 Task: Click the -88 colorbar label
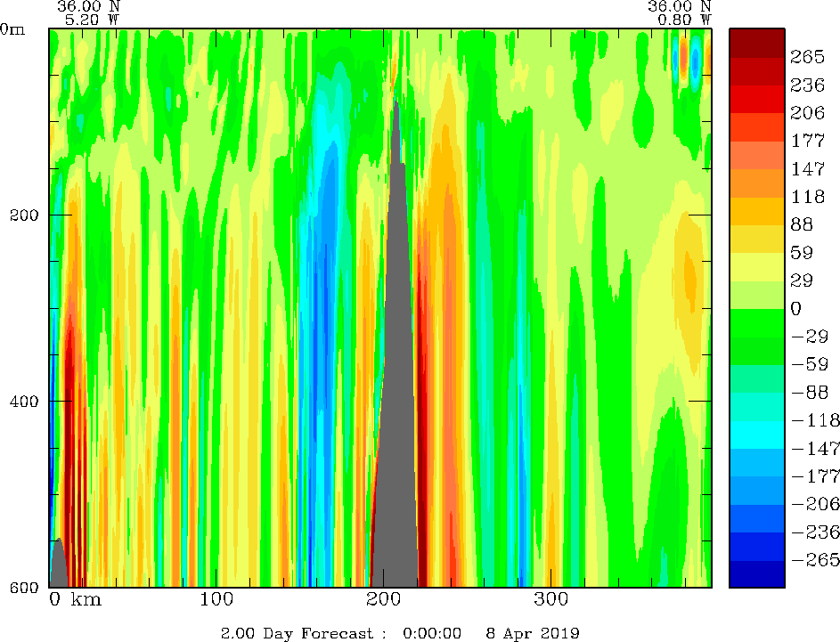click(x=810, y=392)
